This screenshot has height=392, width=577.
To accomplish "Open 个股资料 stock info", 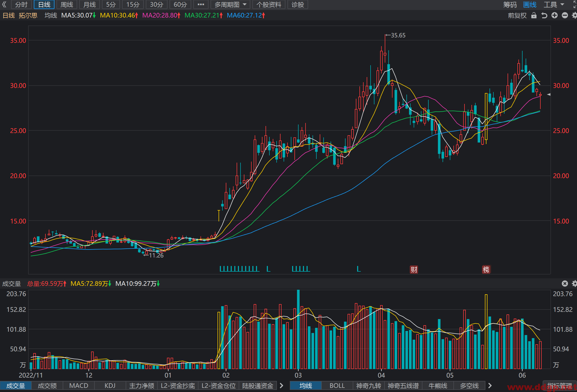I will [x=269, y=4].
